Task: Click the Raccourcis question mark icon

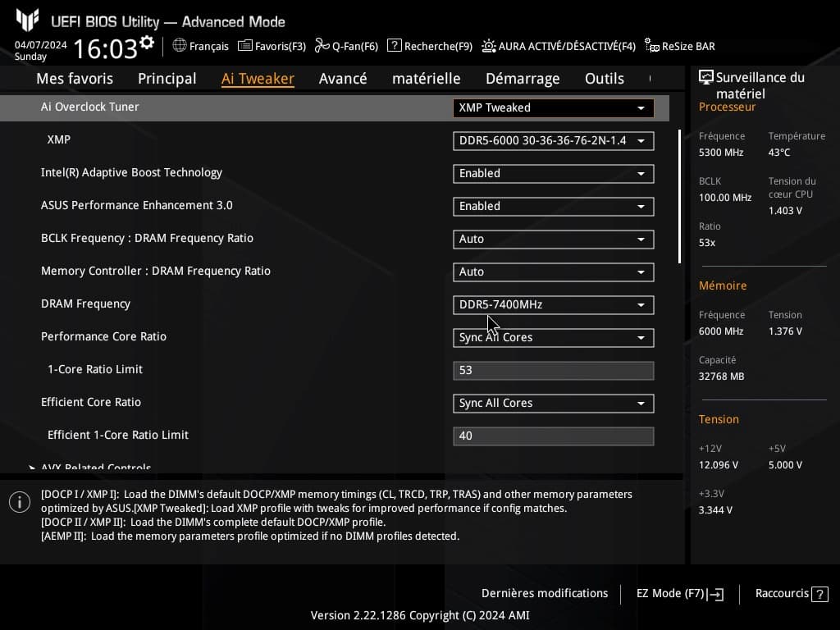Action: [x=819, y=594]
